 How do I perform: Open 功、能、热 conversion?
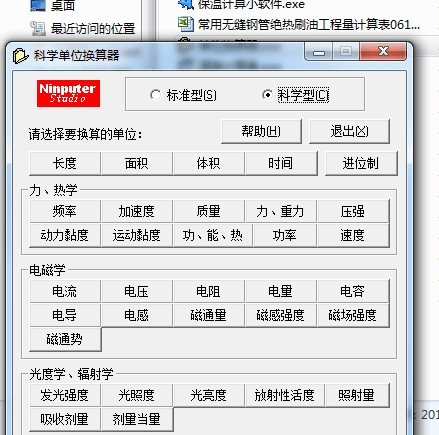(213, 235)
